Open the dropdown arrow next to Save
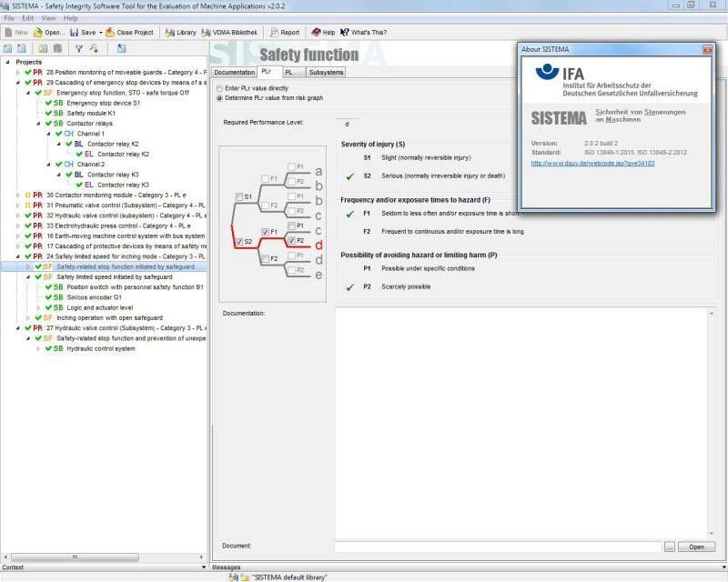Screen dimensions: 728x582 pyautogui.click(x=101, y=33)
